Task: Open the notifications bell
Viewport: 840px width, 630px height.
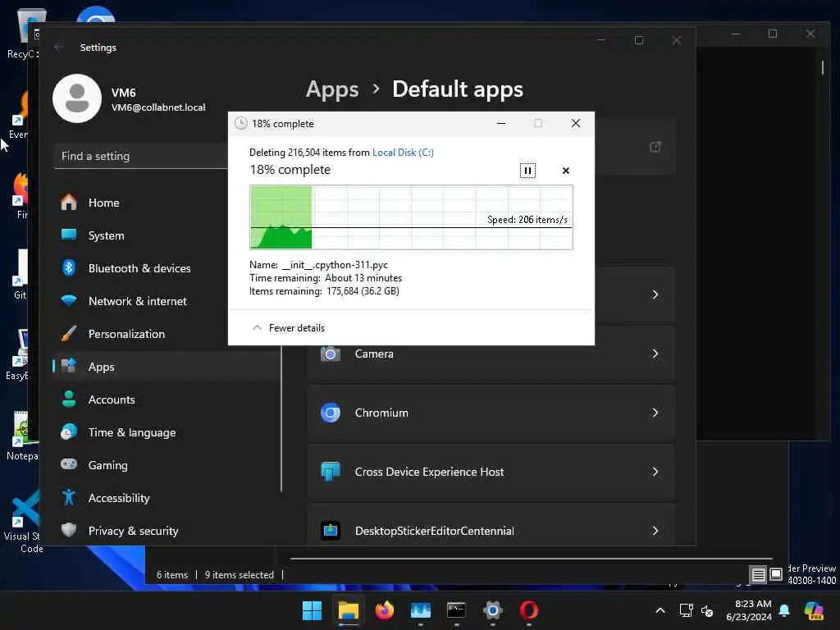Action: 784,610
